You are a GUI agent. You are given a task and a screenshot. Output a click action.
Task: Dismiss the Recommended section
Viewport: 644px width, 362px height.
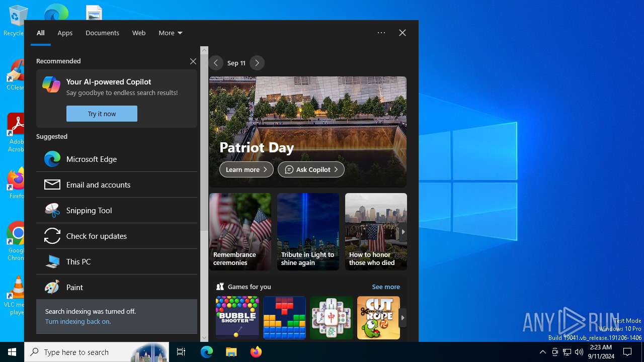193,61
